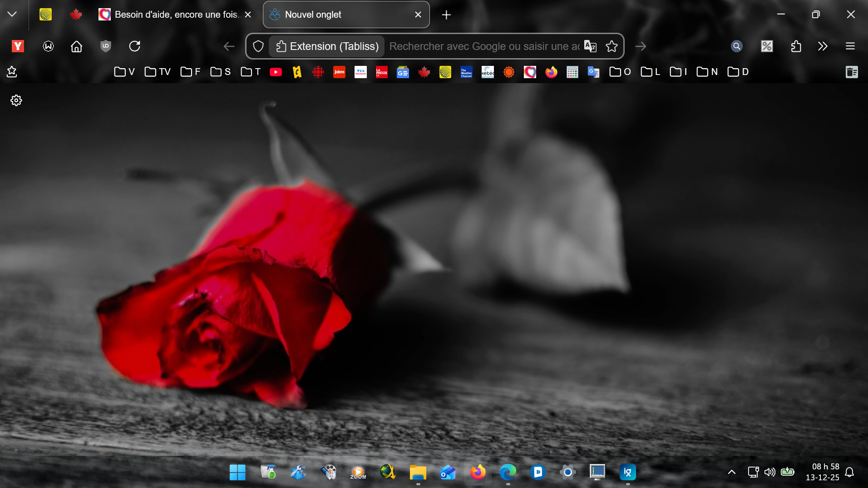Open the Tabliss settings gear

(16, 100)
